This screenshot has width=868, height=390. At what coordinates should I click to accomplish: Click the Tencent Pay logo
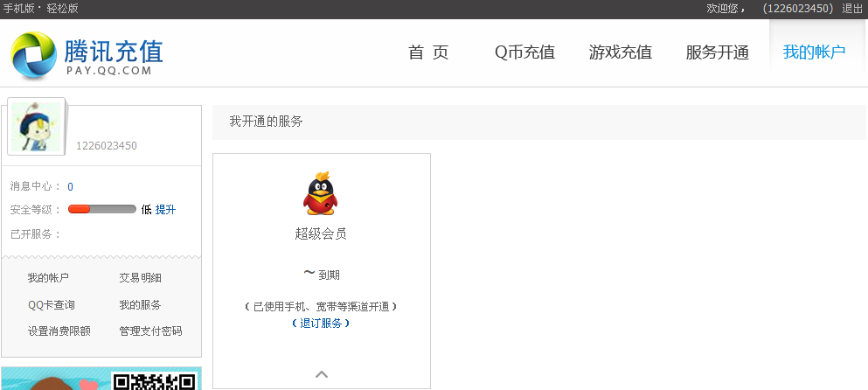(87, 54)
